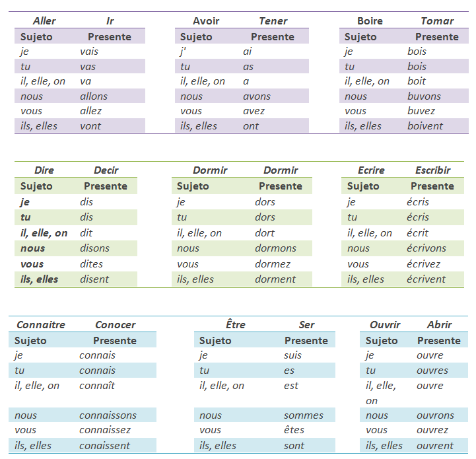Select the 'êtes' conjugation cell
476x459 pixels.
coord(294,430)
